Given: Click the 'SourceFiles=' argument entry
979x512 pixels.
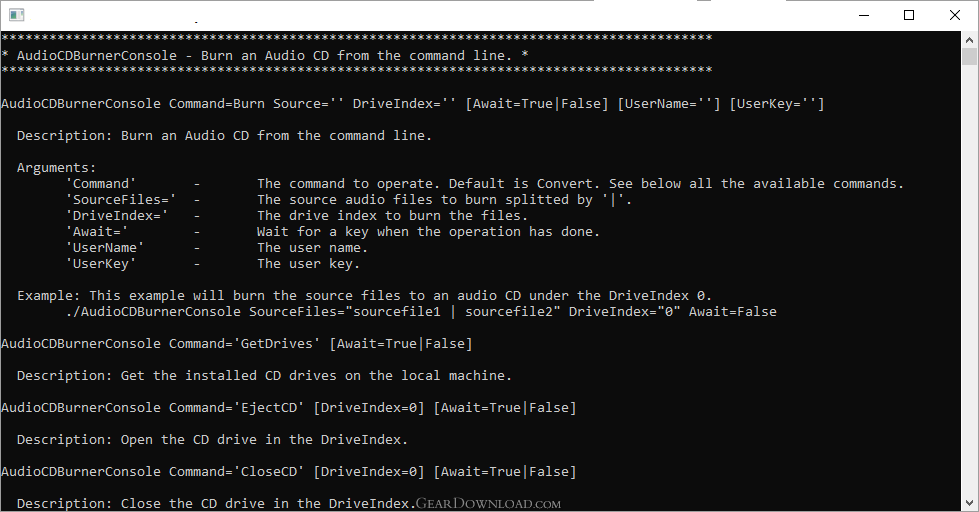Looking at the screenshot, I should click(x=121, y=200).
